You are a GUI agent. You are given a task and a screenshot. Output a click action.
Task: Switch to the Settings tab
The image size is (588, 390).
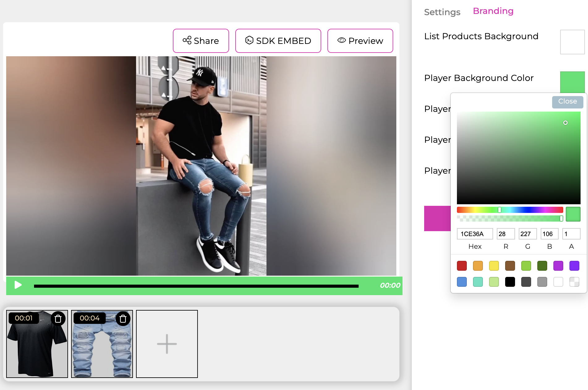tap(442, 12)
